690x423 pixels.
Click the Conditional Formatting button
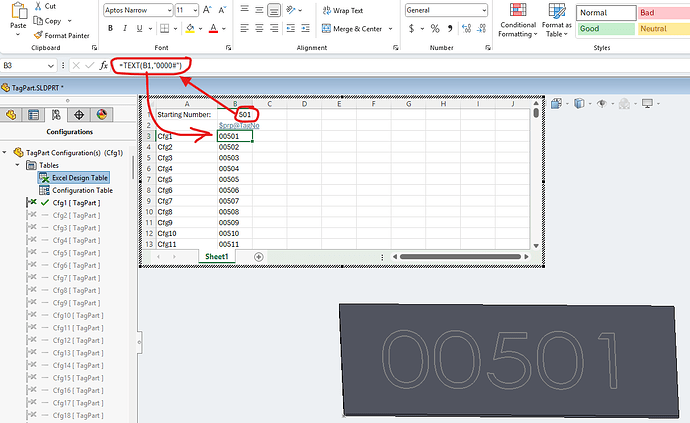[x=517, y=20]
